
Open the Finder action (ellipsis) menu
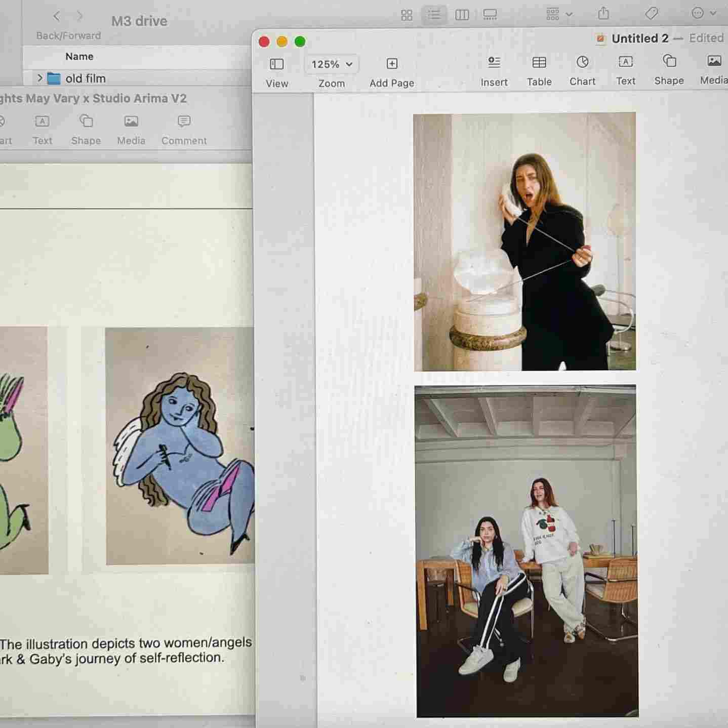704,13
